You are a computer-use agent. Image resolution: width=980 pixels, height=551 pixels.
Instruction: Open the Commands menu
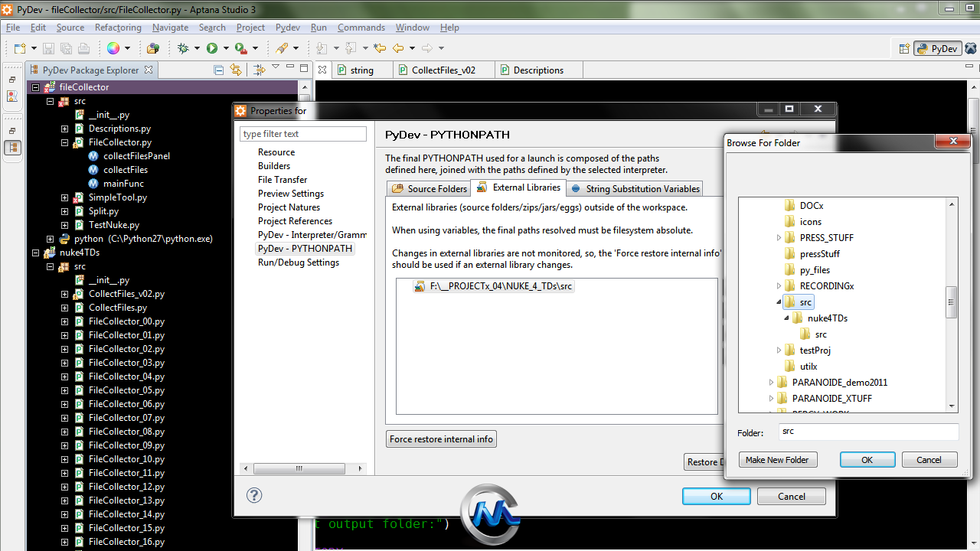pyautogui.click(x=361, y=28)
